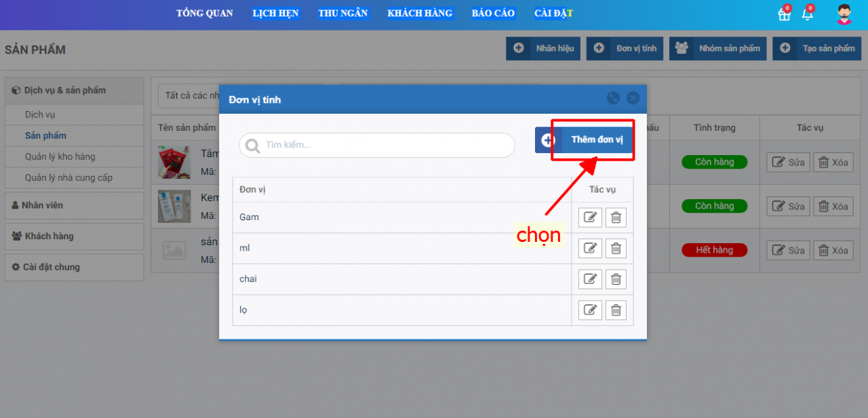Open the Tất cả các nhóm dropdown

[189, 96]
